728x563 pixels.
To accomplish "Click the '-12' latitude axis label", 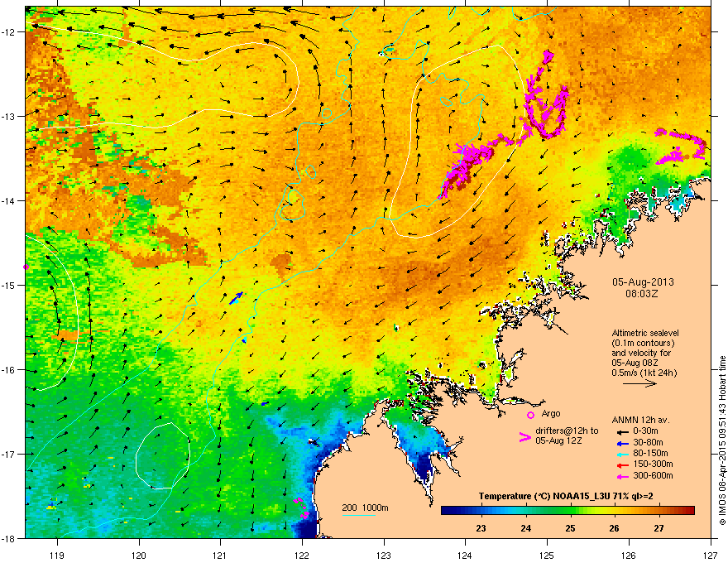I will [x=9, y=32].
